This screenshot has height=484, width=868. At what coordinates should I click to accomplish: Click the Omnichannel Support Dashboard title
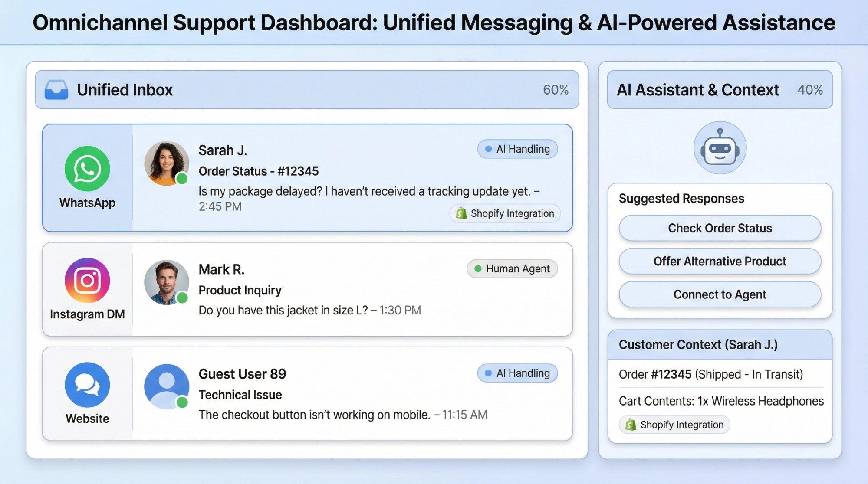tap(434, 23)
